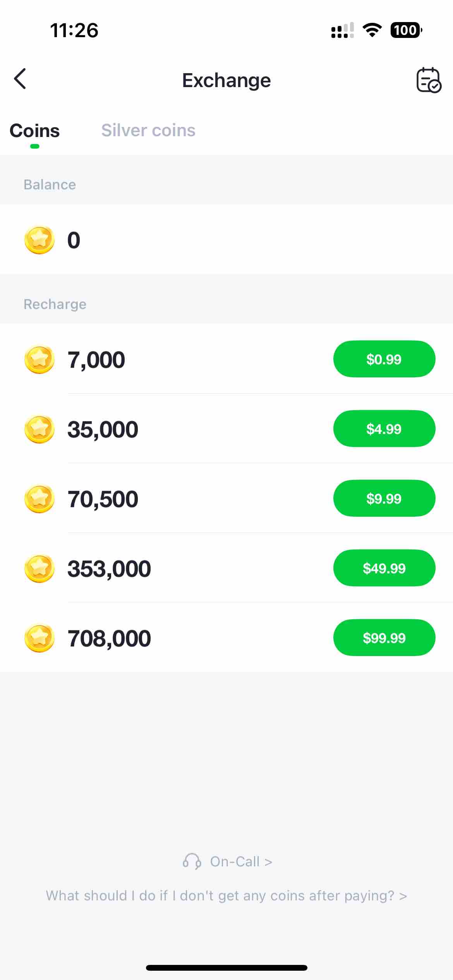Image resolution: width=453 pixels, height=980 pixels.
Task: Tap the coin icon beside 7,000
Action: coord(39,359)
